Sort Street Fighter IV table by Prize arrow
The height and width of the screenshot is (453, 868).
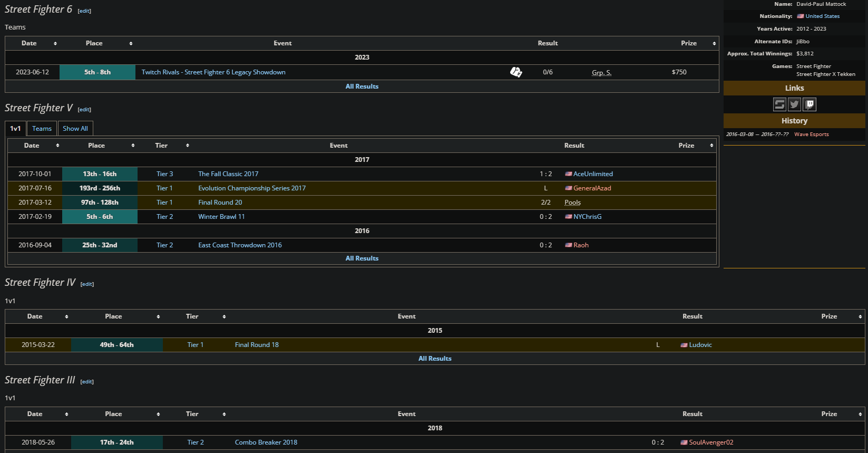[x=860, y=316]
